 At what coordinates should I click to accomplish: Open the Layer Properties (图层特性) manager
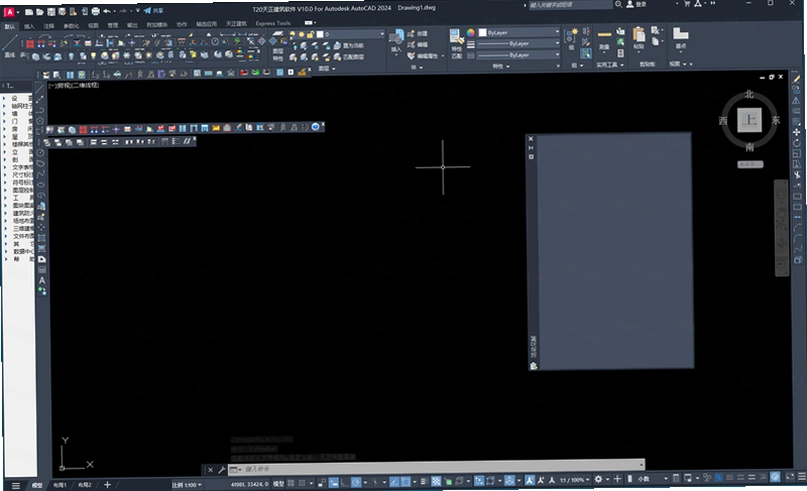278,47
